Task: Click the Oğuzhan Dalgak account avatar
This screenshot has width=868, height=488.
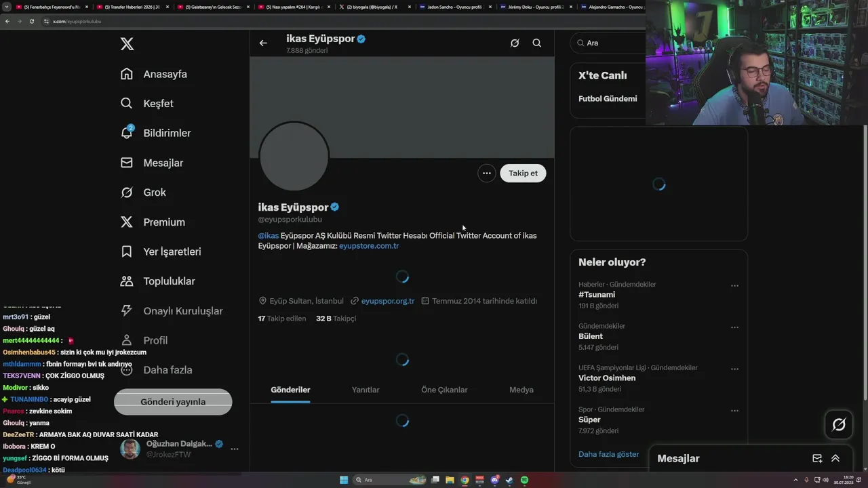Action: 130,449
